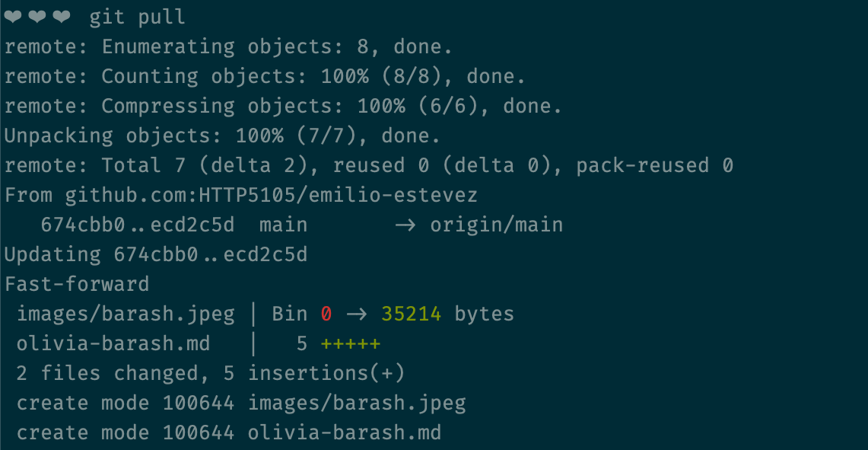Click the commit range after Updating

(x=211, y=255)
